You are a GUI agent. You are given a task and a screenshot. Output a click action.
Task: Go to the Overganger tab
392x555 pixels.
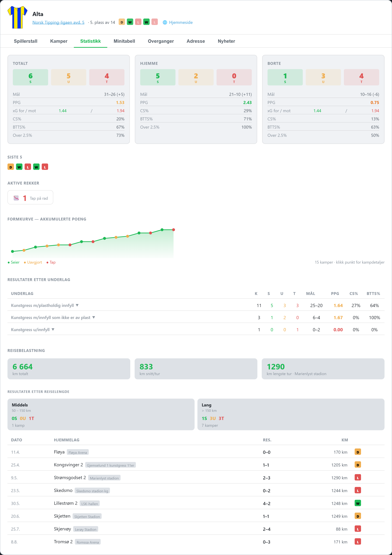161,41
